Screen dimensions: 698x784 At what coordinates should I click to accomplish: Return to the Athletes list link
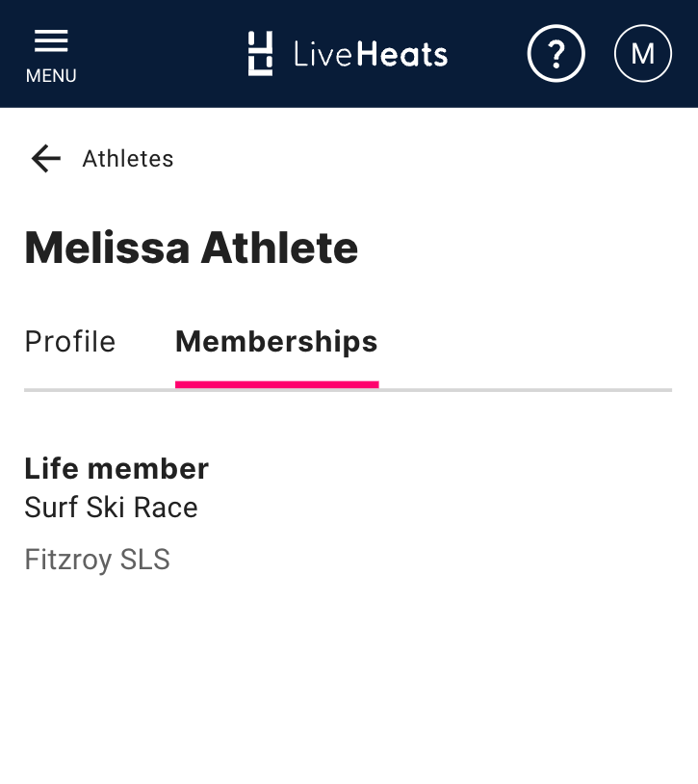tap(128, 159)
